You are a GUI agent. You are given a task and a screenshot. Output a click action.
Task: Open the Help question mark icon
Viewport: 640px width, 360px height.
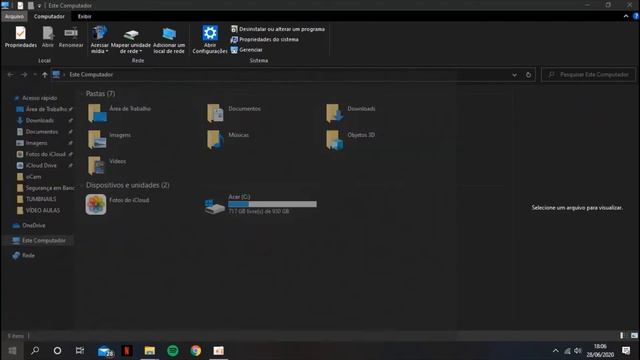point(636,16)
